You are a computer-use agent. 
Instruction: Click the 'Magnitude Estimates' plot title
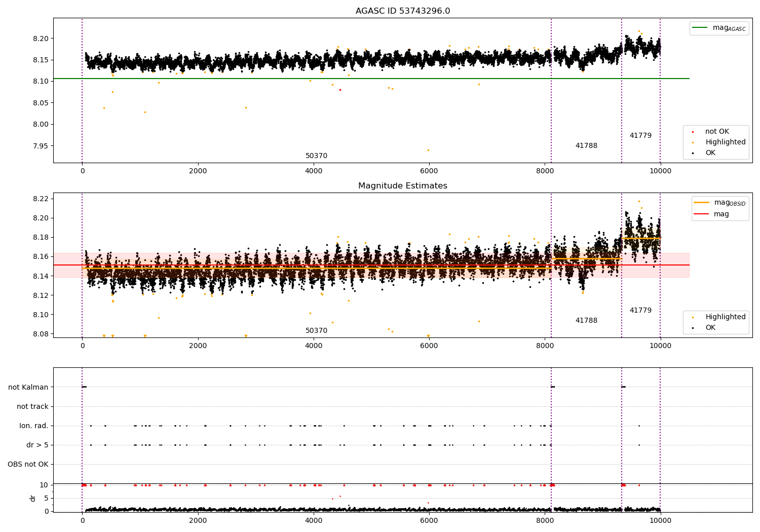coord(403,186)
